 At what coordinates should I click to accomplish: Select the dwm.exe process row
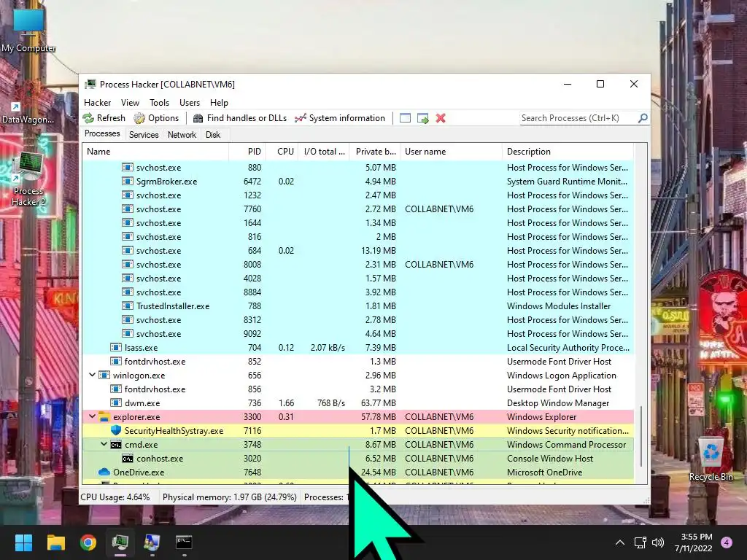pyautogui.click(x=358, y=402)
